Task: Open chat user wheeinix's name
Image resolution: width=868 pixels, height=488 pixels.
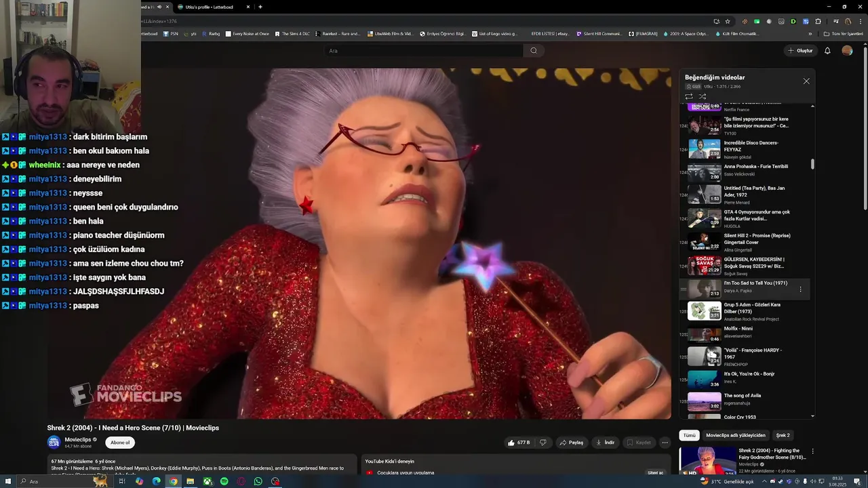Action: [44, 165]
